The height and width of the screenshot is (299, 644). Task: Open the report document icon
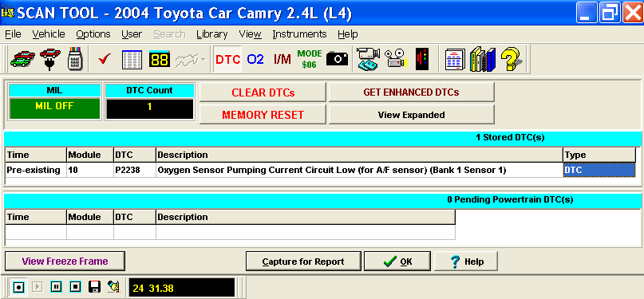pos(455,60)
